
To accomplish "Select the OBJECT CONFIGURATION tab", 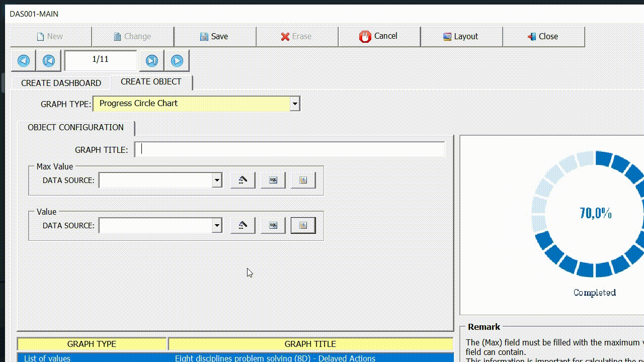I will click(75, 127).
